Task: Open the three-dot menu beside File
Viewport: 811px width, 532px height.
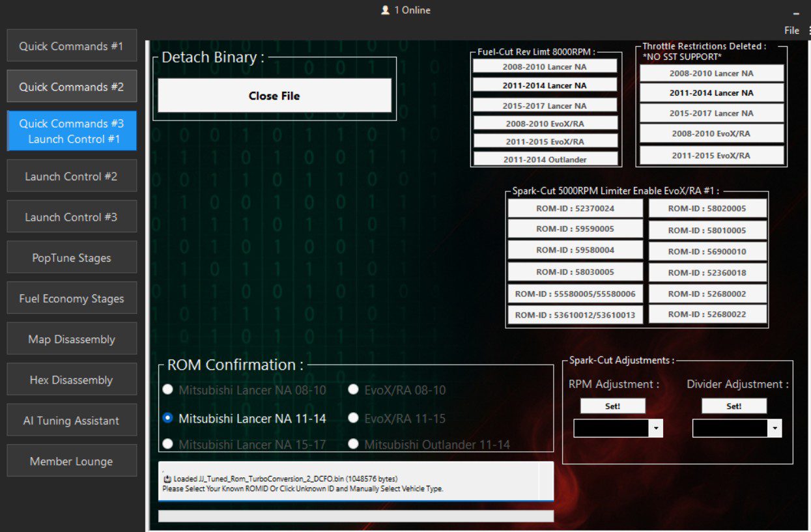Action: click(808, 31)
